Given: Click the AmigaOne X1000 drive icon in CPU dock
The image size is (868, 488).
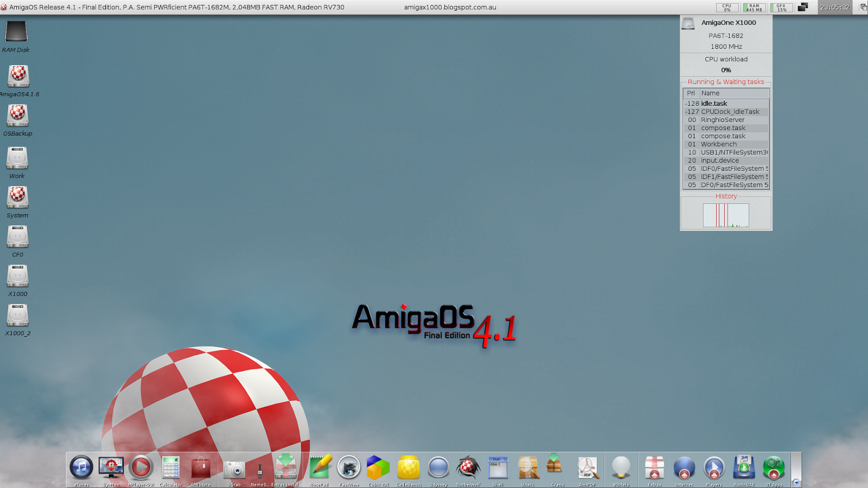Looking at the screenshot, I should point(688,23).
